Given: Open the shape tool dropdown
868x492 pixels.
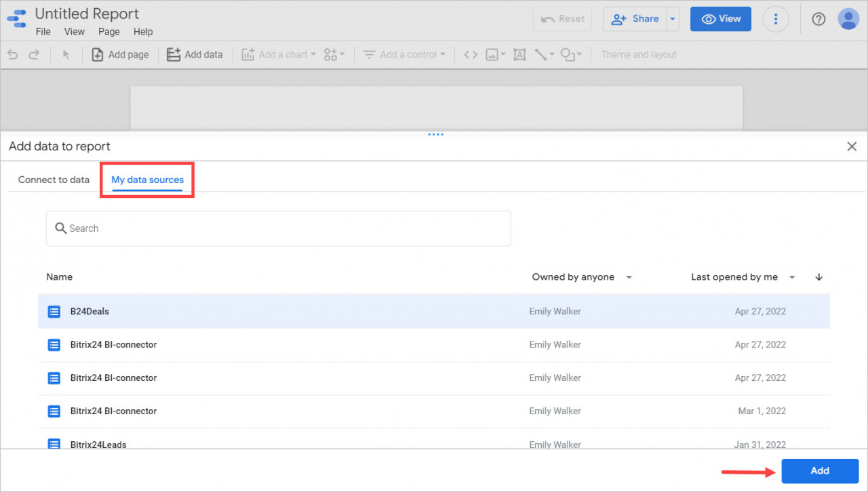Looking at the screenshot, I should pyautogui.click(x=571, y=55).
